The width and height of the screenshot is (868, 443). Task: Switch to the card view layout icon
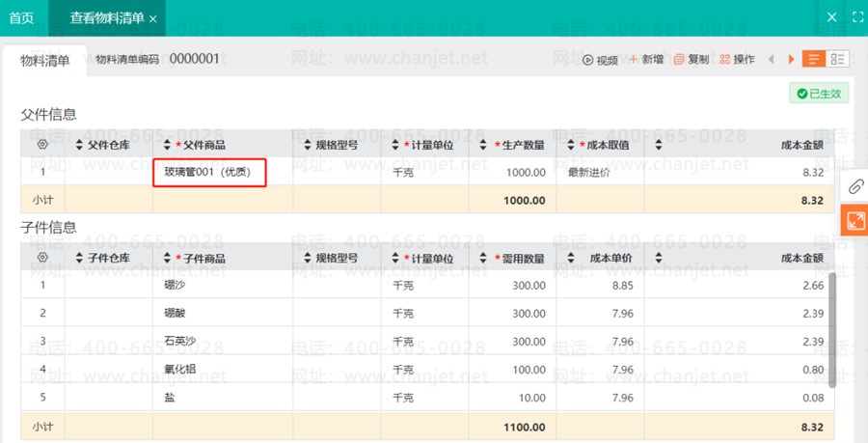(837, 59)
